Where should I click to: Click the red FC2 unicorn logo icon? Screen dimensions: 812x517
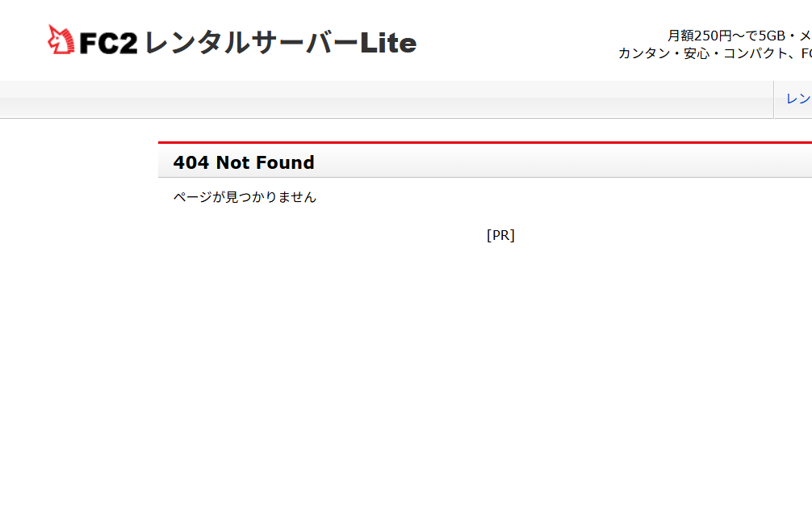point(61,40)
